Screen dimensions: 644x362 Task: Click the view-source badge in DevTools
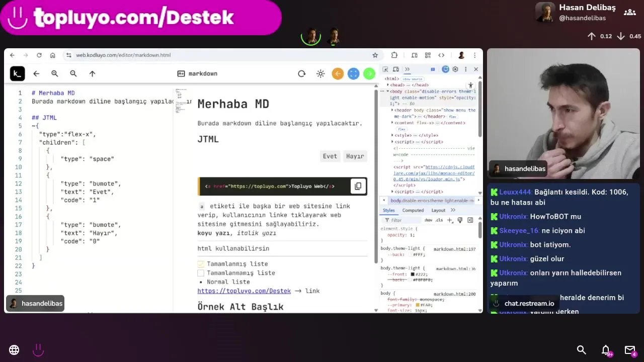(x=413, y=79)
